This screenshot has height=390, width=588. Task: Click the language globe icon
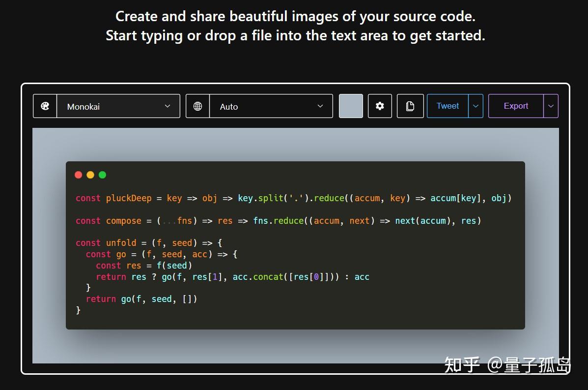tap(197, 106)
